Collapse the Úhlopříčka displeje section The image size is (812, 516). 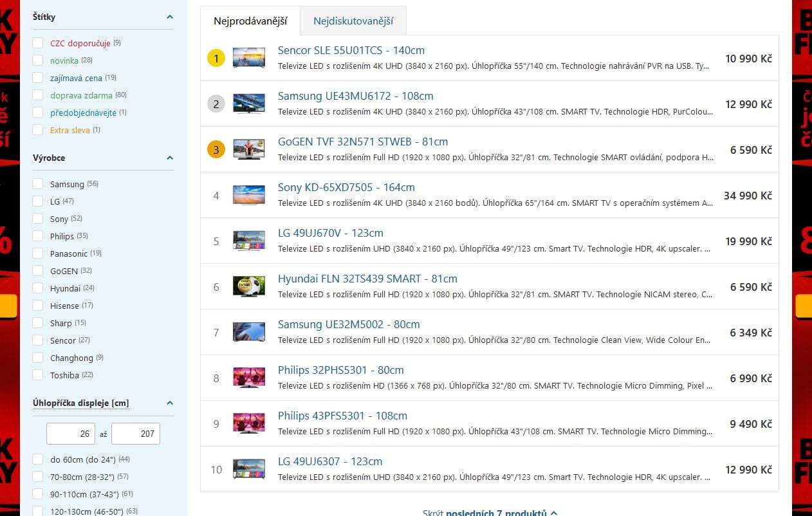point(170,403)
